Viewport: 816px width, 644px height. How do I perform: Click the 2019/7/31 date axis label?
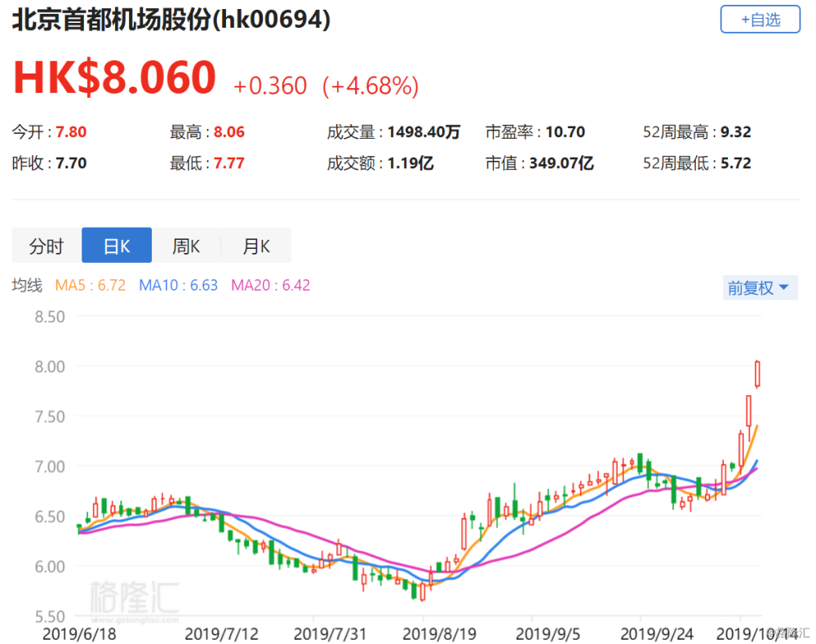coord(330,634)
